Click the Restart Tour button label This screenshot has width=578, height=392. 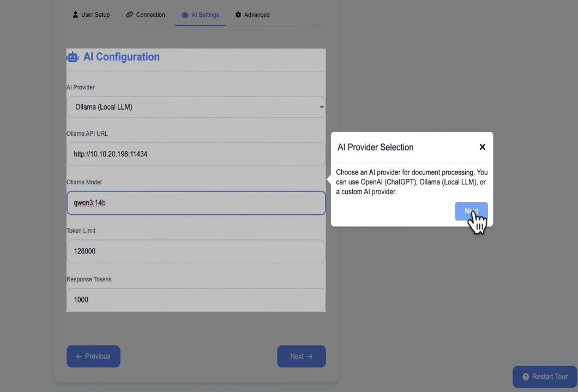[550, 377]
